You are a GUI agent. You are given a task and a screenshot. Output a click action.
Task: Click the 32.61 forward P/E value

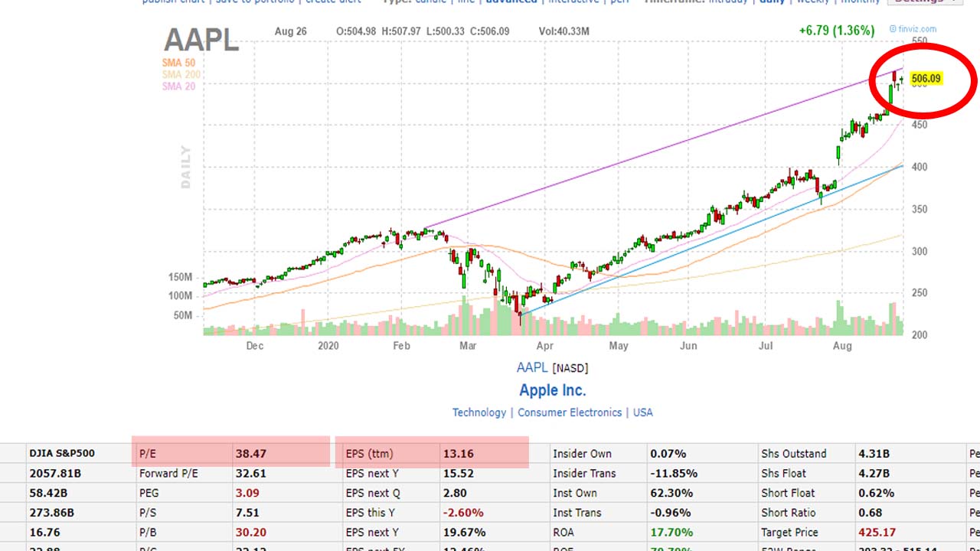pyautogui.click(x=250, y=474)
